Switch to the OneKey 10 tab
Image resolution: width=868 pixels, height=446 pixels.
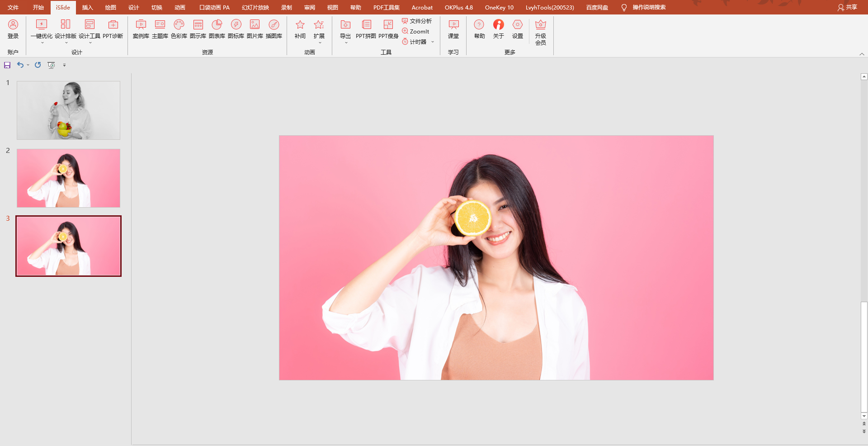coord(499,7)
